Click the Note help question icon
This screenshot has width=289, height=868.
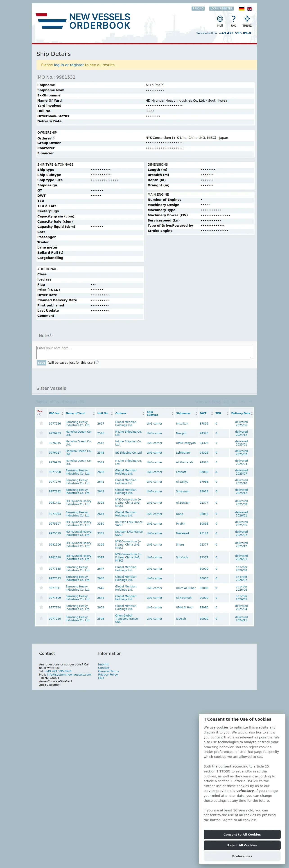tap(51, 335)
